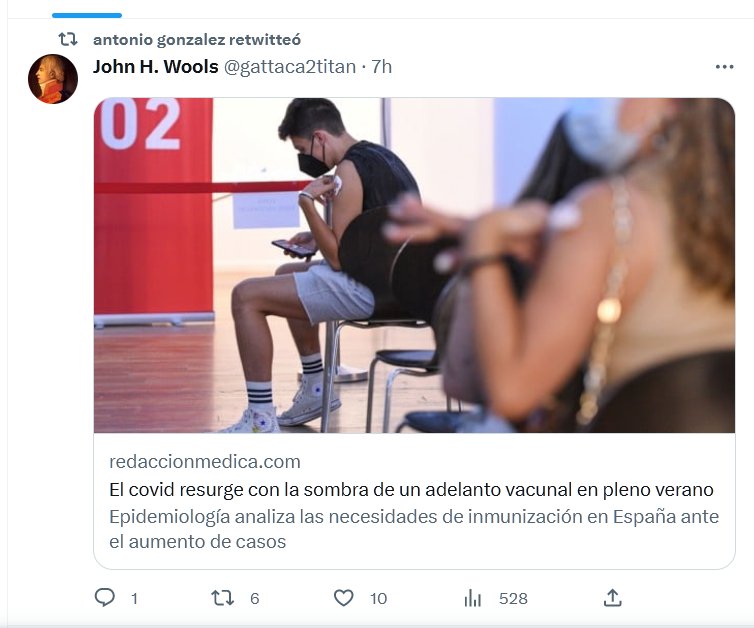This screenshot has height=628, width=754.
Task: Click the retweet icon beside antonio gonzalez
Action: 68,38
